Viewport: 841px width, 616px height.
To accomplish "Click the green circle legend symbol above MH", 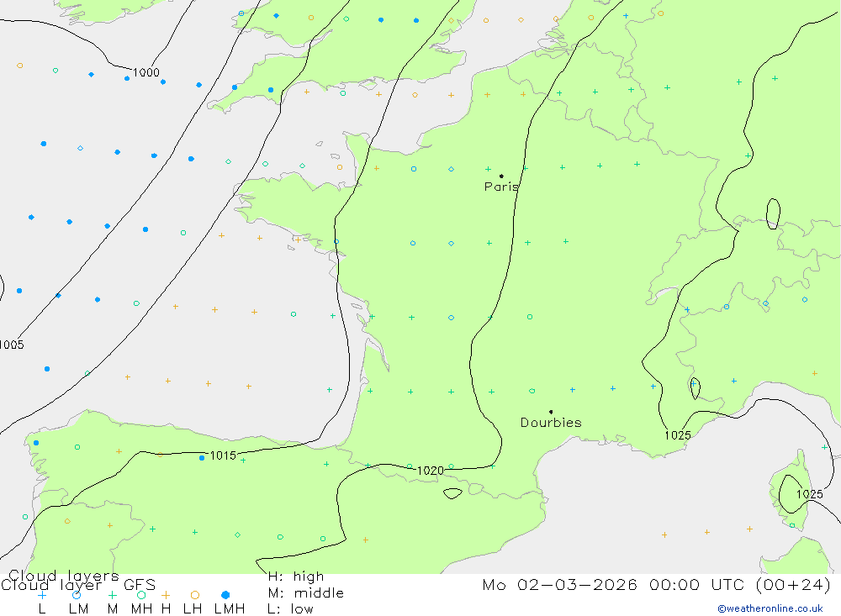I will [141, 595].
